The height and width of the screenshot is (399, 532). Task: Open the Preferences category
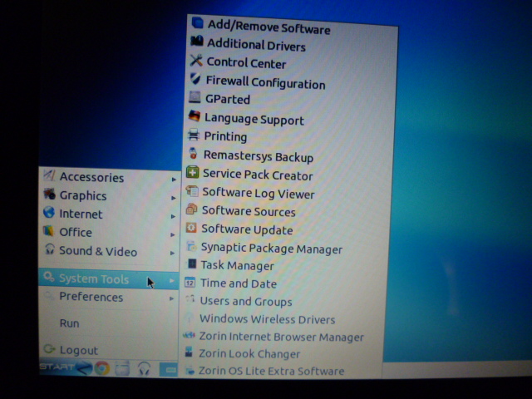coord(109,297)
